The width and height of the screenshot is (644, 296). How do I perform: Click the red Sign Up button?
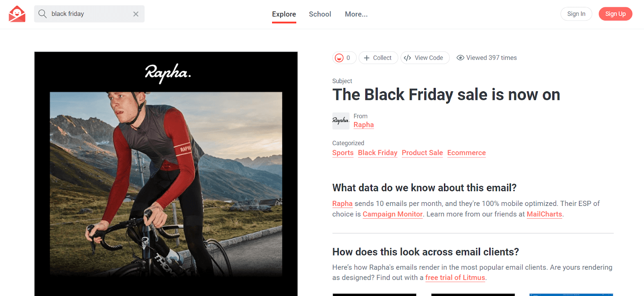(615, 14)
